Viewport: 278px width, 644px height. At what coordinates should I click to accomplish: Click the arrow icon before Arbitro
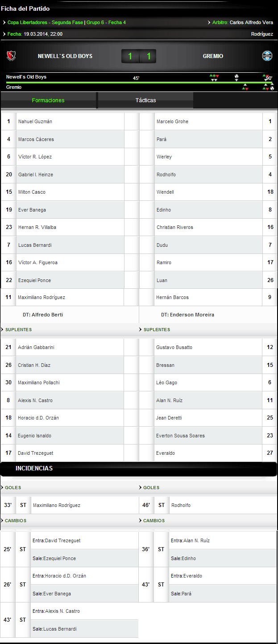point(209,22)
